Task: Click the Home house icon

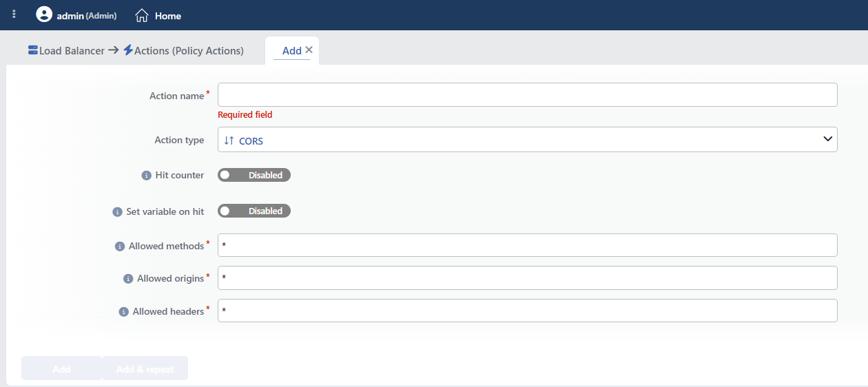Action: click(x=142, y=15)
